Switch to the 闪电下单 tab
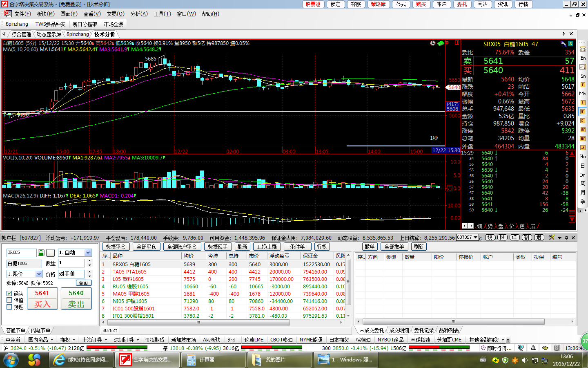 41,330
